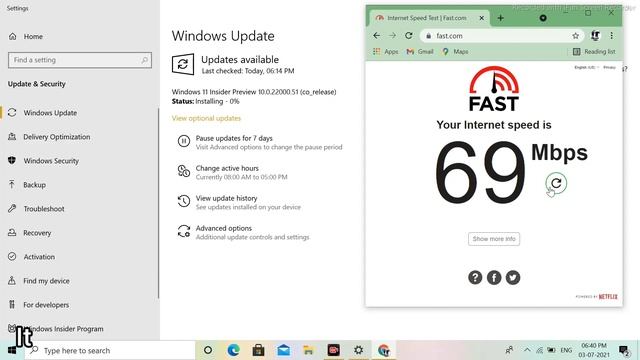Open the Gmail bookmark

point(420,51)
